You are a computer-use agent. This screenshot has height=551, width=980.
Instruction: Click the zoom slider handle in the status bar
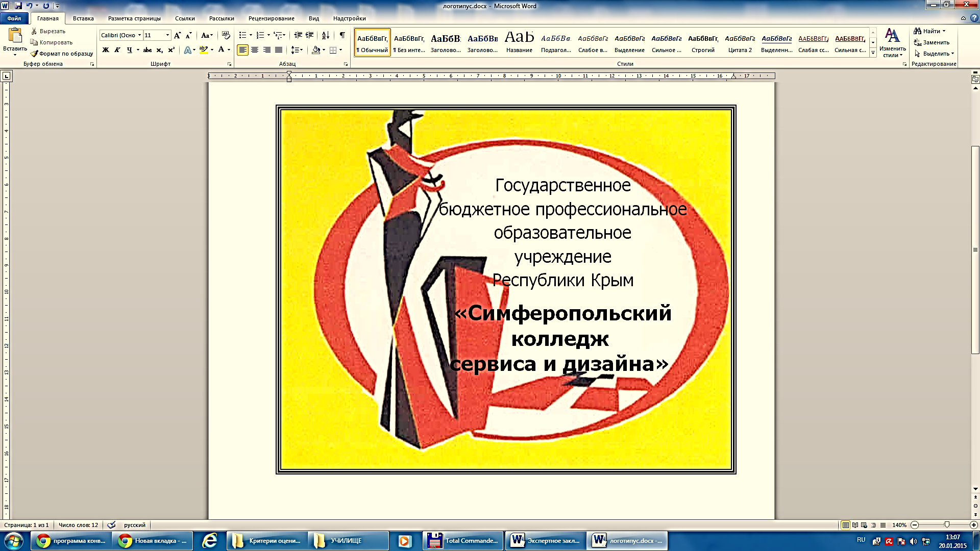pyautogui.click(x=947, y=525)
